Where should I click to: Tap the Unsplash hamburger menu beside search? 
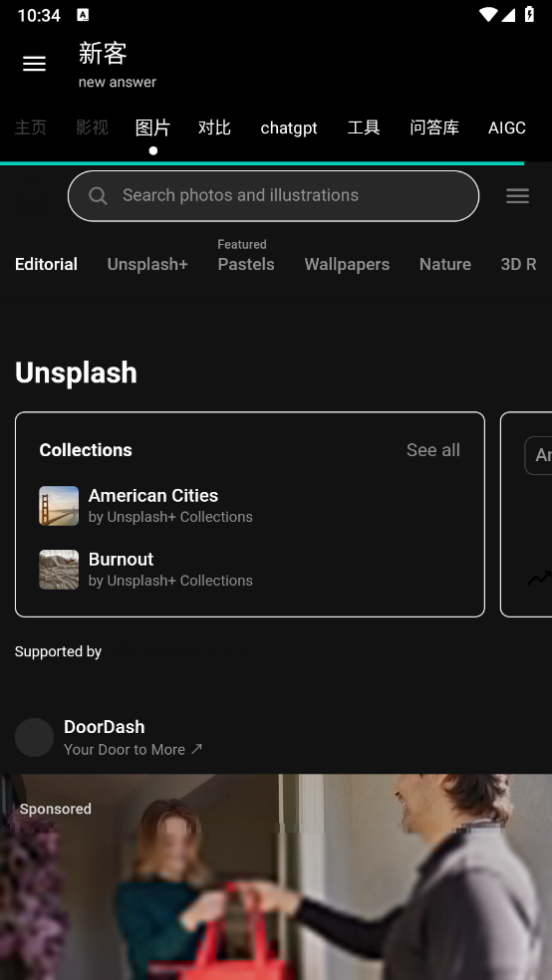pyautogui.click(x=517, y=196)
